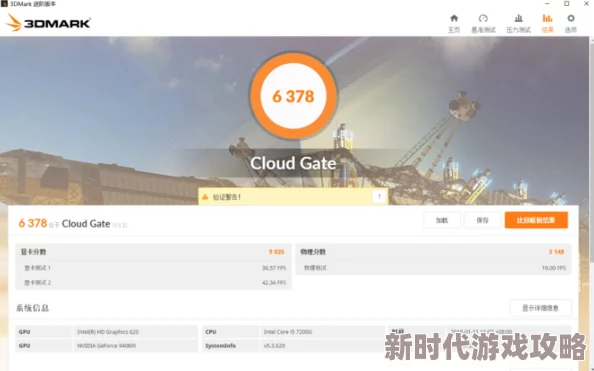Click the 显卡分数 header row label
This screenshot has width=594, height=371.
33,252
